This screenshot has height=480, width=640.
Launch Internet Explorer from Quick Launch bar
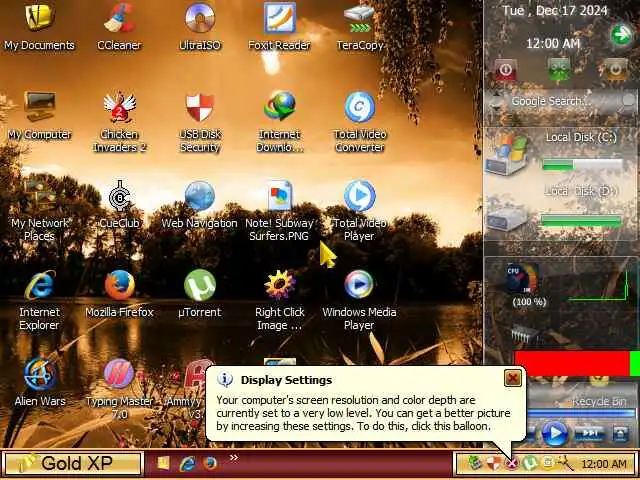point(187,463)
